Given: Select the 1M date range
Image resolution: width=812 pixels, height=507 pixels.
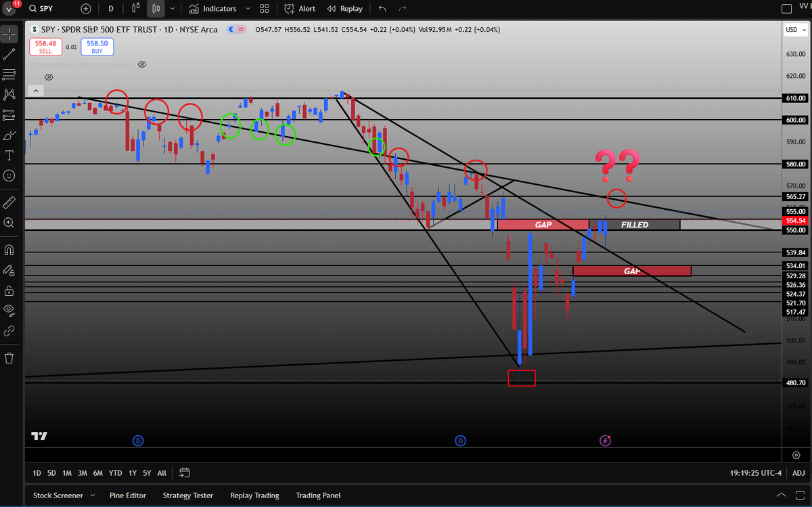Looking at the screenshot, I should pyautogui.click(x=67, y=473).
